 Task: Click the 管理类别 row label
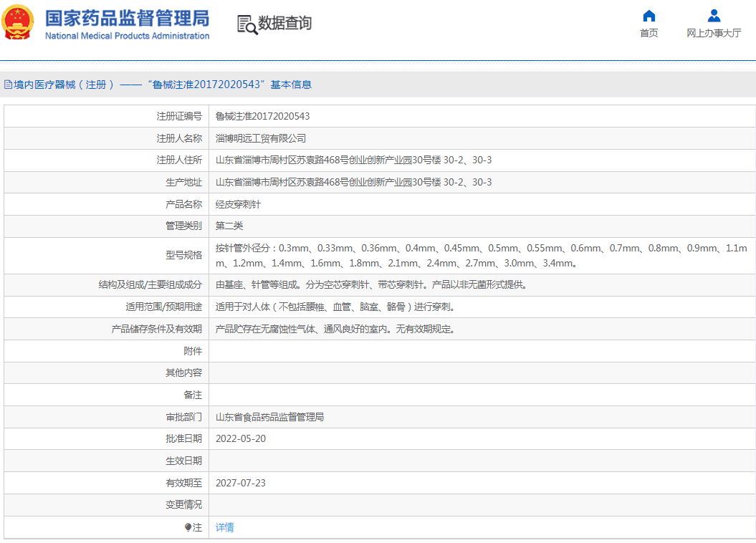pos(183,226)
